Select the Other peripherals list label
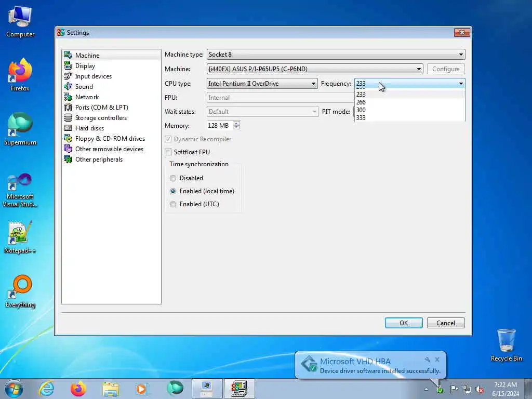 (x=99, y=159)
